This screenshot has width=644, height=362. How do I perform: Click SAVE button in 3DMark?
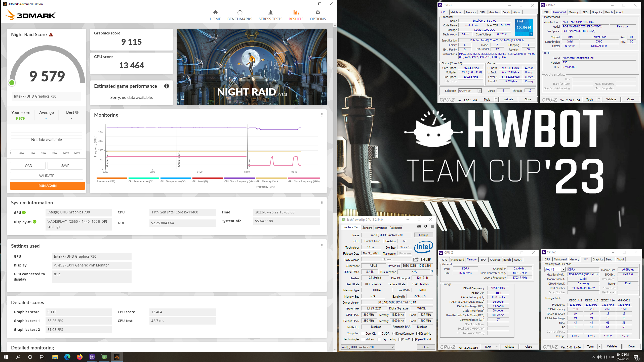(x=65, y=166)
